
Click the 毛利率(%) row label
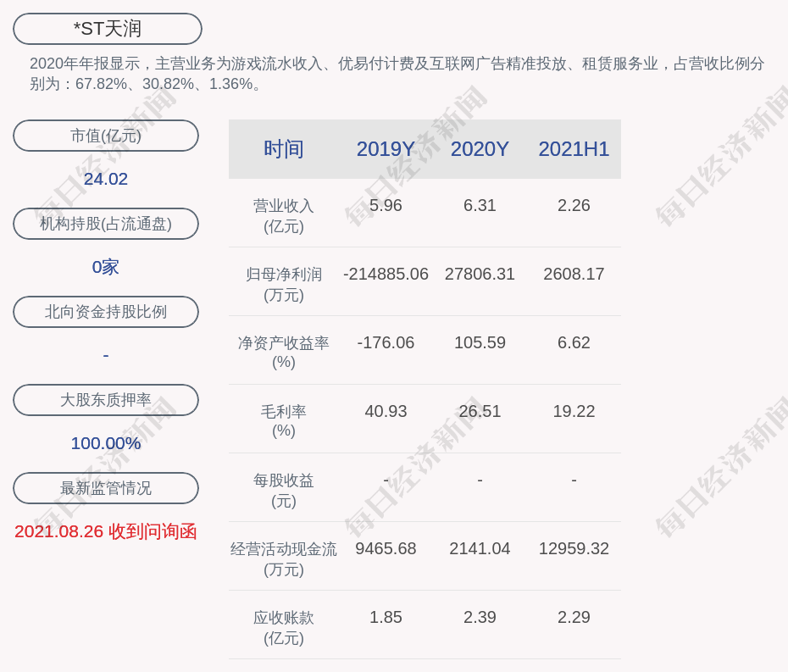click(284, 421)
